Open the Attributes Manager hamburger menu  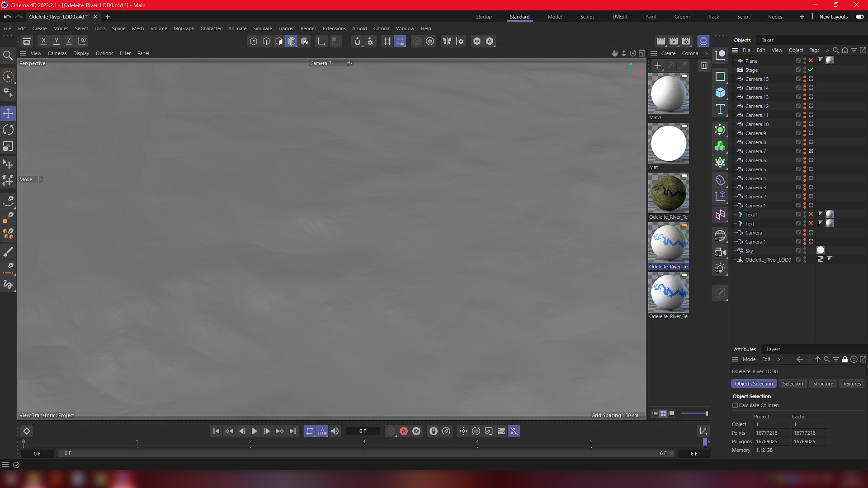pyautogui.click(x=735, y=359)
